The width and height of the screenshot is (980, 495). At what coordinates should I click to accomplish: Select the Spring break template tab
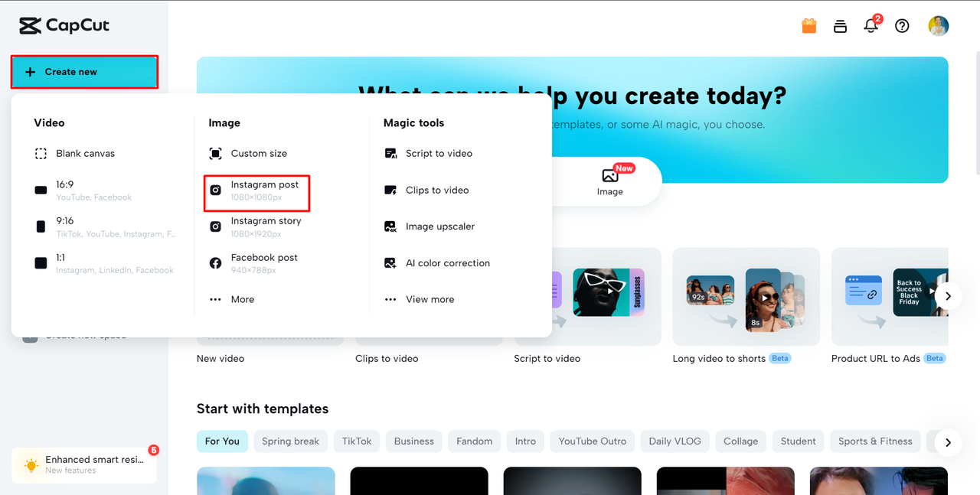[x=290, y=441]
